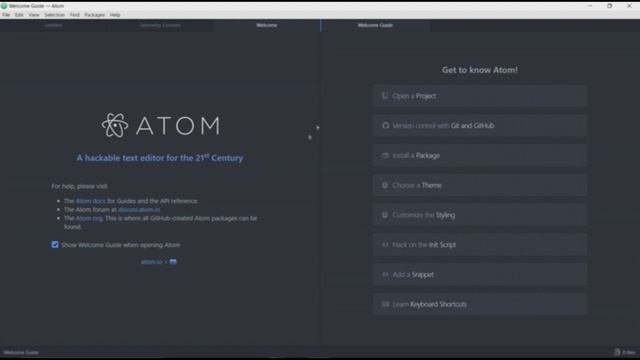Select the Welcome tab
The image size is (640, 360).
(267, 25)
